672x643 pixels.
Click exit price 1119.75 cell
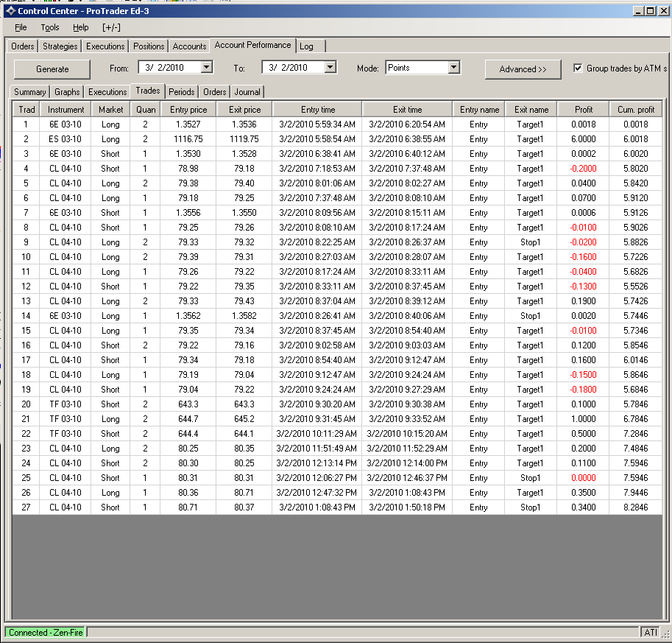(244, 139)
